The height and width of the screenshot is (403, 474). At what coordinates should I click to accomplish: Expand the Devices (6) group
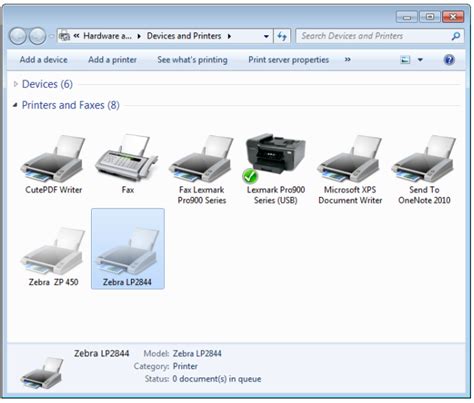coord(15,84)
